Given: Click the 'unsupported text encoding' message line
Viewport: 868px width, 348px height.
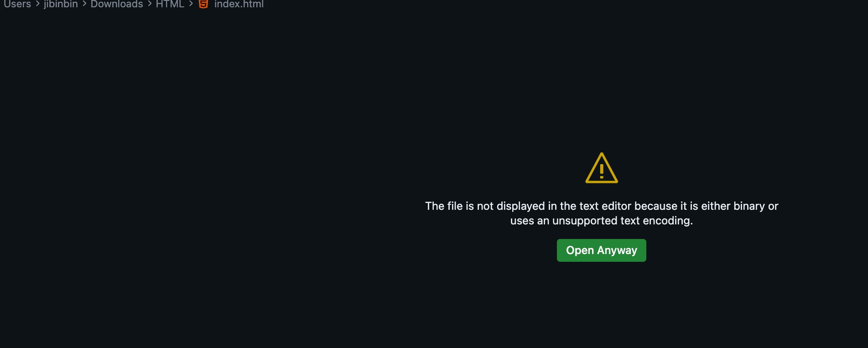Looking at the screenshot, I should [601, 221].
